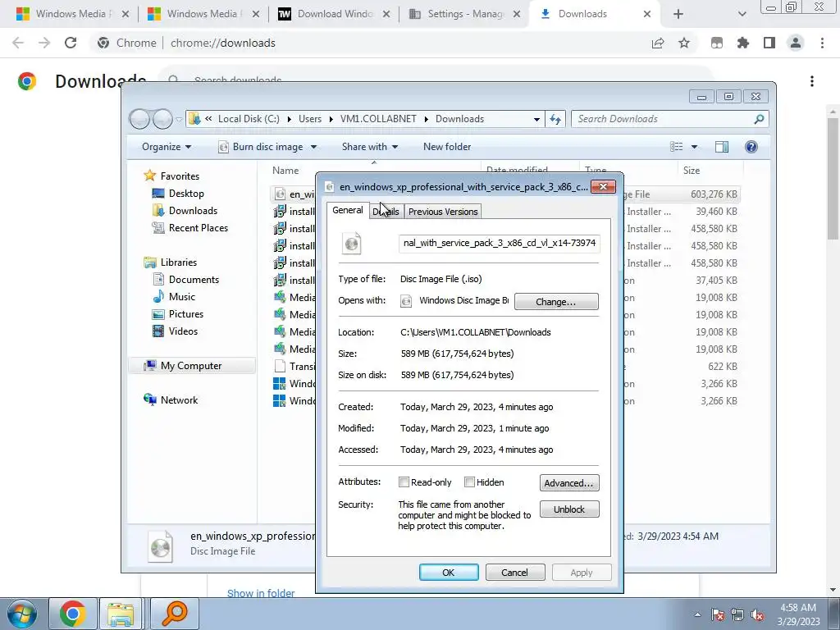Bookmark this page with the star icon
The height and width of the screenshot is (630, 840).
[684, 43]
